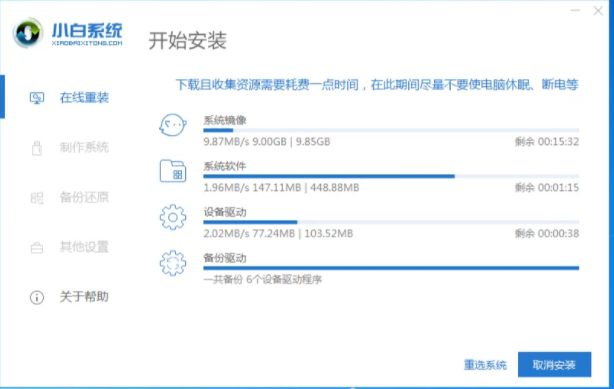This screenshot has height=389, width=614.
Task: Click the 系统软件 download progress bar
Action: (x=391, y=176)
